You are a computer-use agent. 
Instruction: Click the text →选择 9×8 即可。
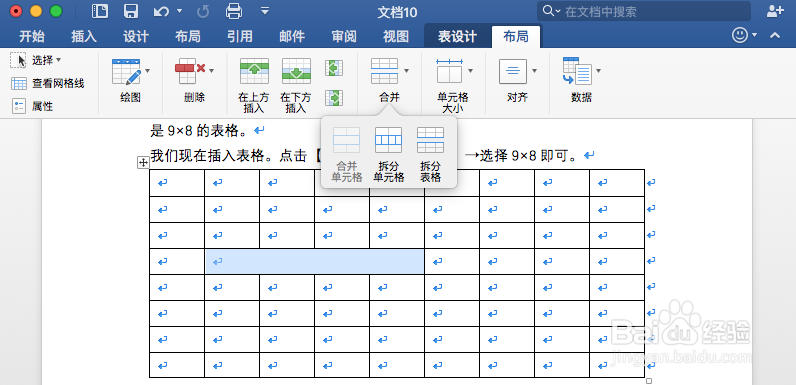click(x=521, y=155)
